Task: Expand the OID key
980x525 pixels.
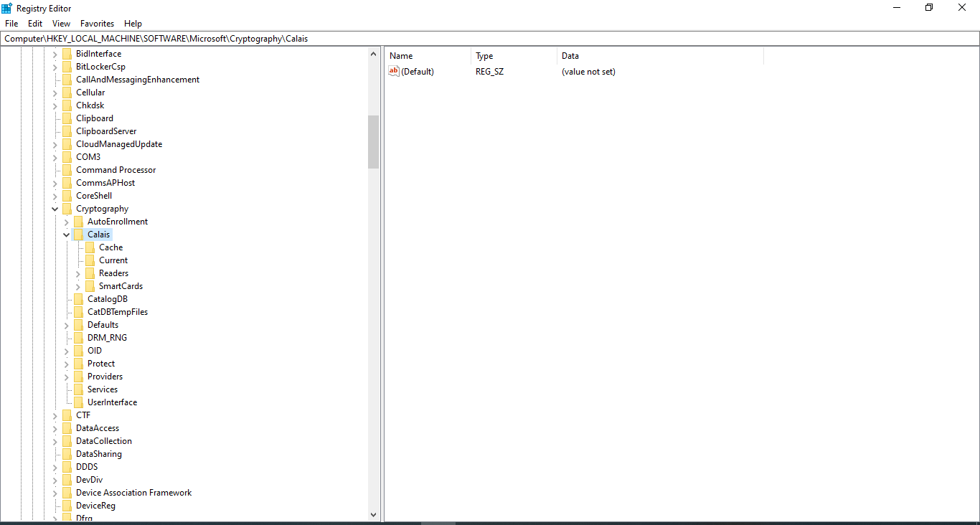Action: click(x=67, y=351)
